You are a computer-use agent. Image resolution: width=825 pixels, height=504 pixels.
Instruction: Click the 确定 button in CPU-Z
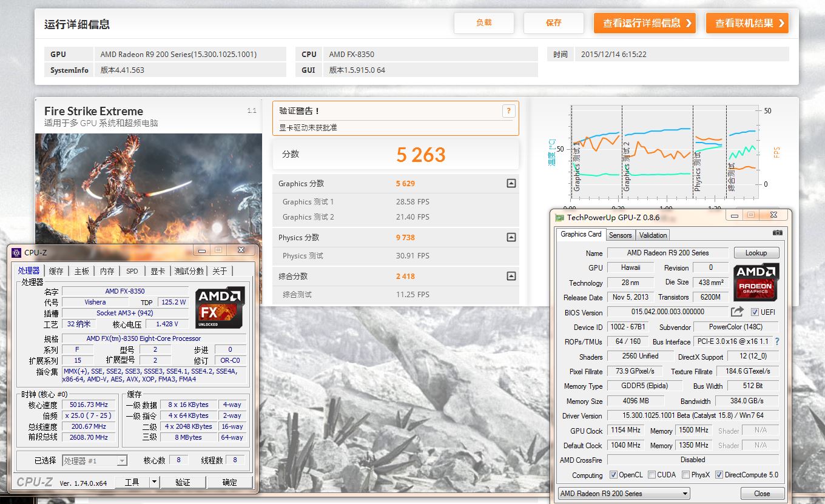click(x=230, y=482)
